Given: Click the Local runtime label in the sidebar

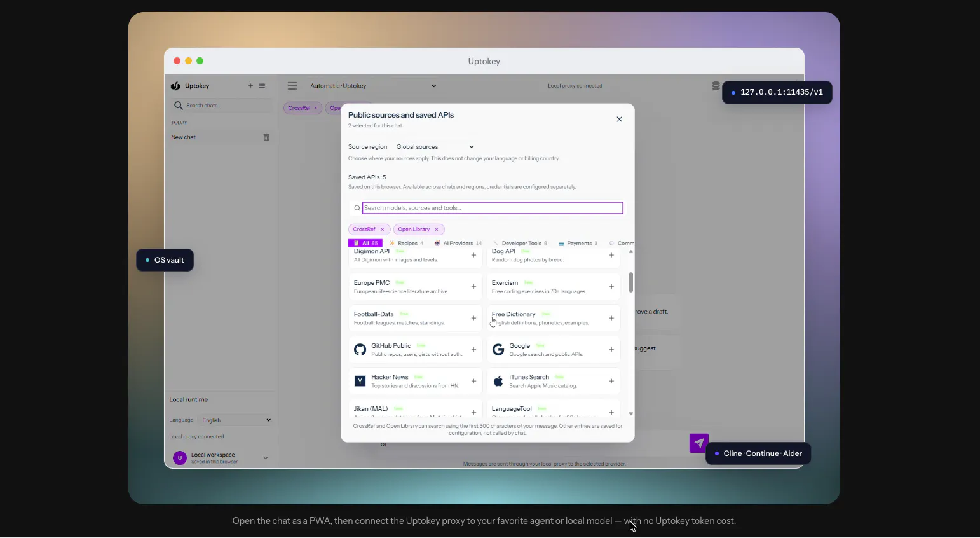Looking at the screenshot, I should coord(189,400).
